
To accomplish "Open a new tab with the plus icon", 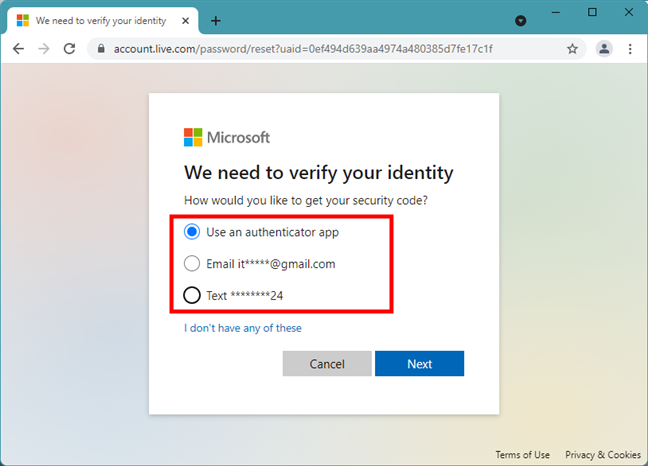I will (216, 21).
